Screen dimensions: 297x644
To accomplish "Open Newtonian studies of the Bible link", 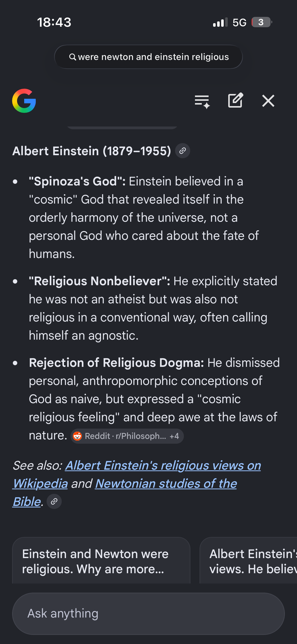I will pos(125,493).
